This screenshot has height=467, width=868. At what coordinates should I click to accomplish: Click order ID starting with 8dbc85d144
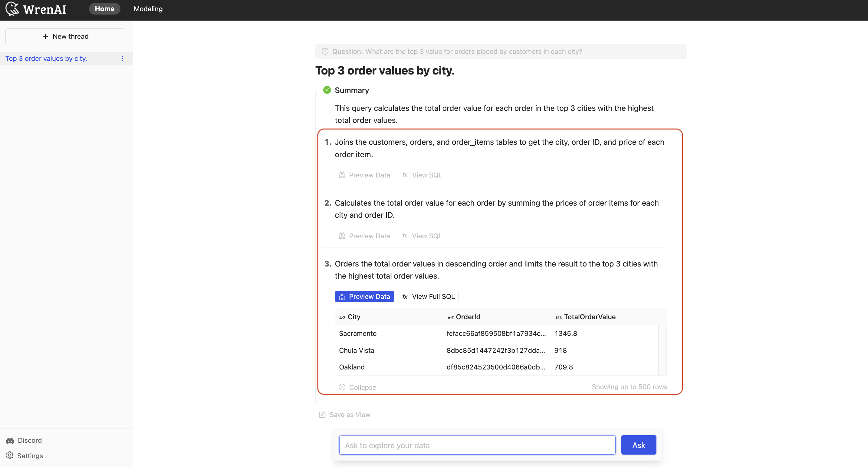[x=496, y=350]
